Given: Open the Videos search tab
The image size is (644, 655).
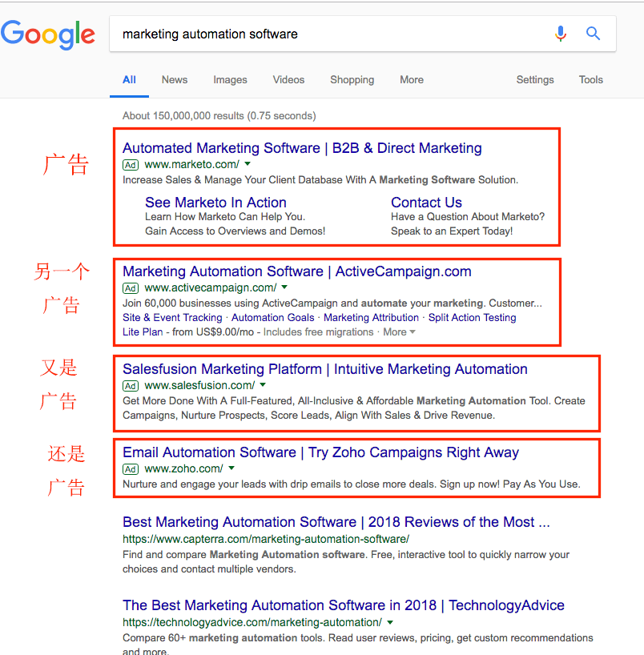Looking at the screenshot, I should 288,79.
